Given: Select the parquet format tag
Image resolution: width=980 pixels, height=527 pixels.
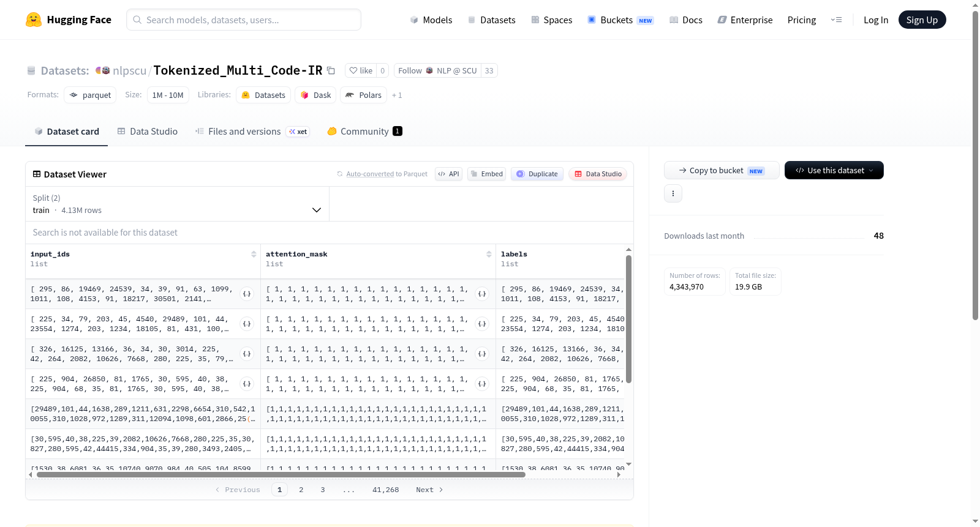Looking at the screenshot, I should (90, 95).
